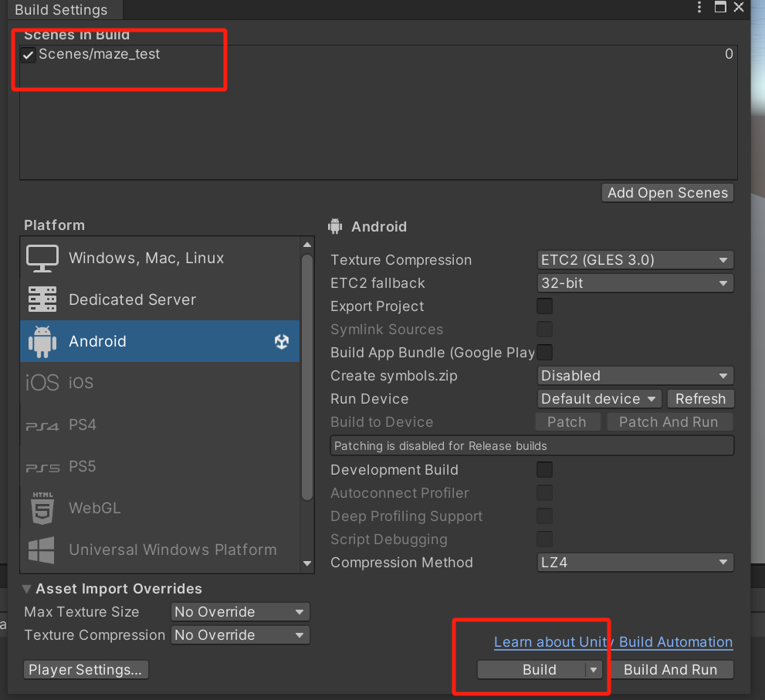Collapse the Asset Import Overrides section

[27, 590]
